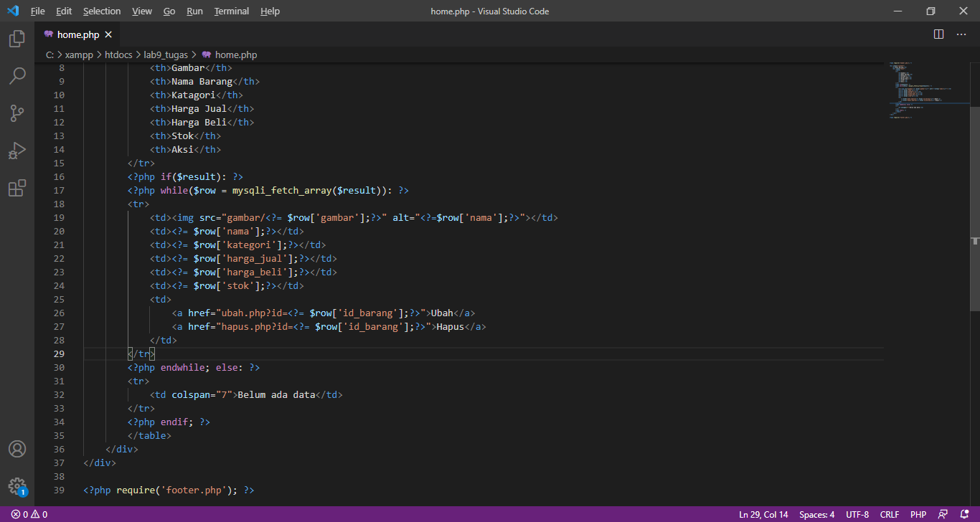The height and width of the screenshot is (522, 980).
Task: Open the Search view
Action: pos(17,75)
